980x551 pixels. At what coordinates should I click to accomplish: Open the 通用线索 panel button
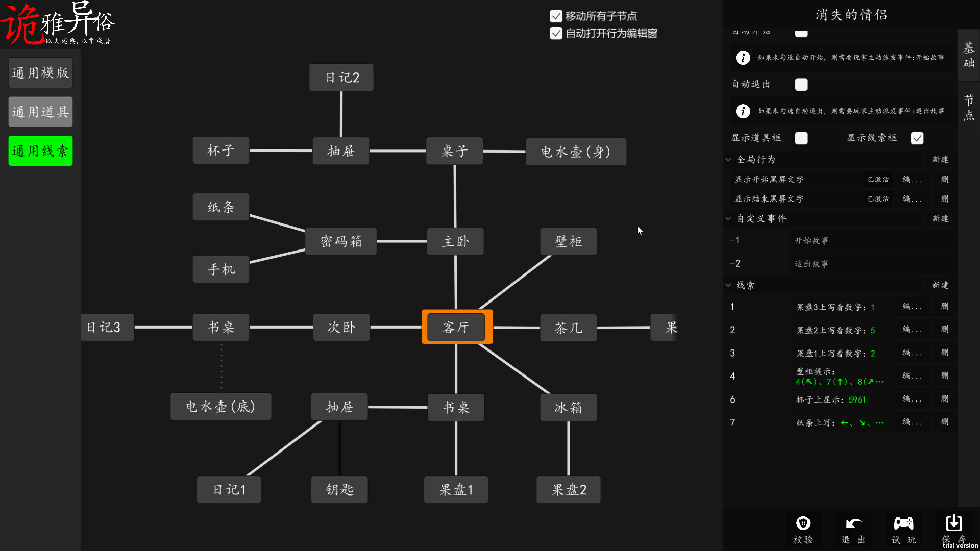(x=40, y=151)
